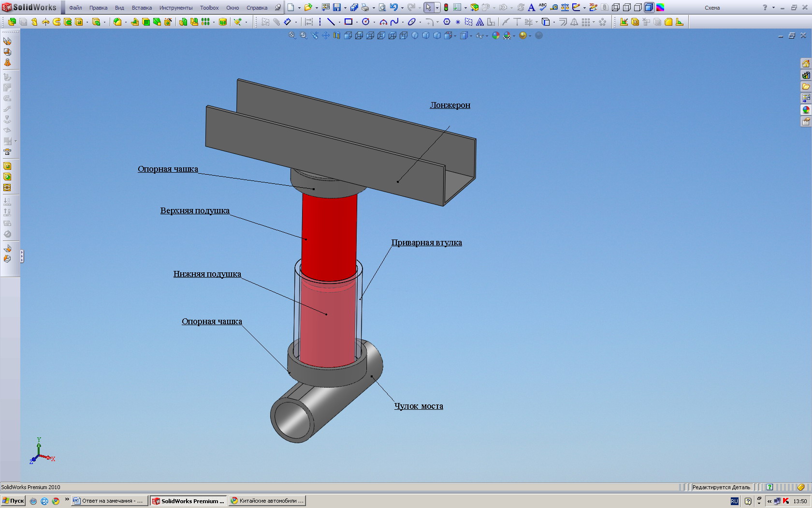812x508 pixels.
Task: Click the Save disk icon
Action: coord(337,8)
